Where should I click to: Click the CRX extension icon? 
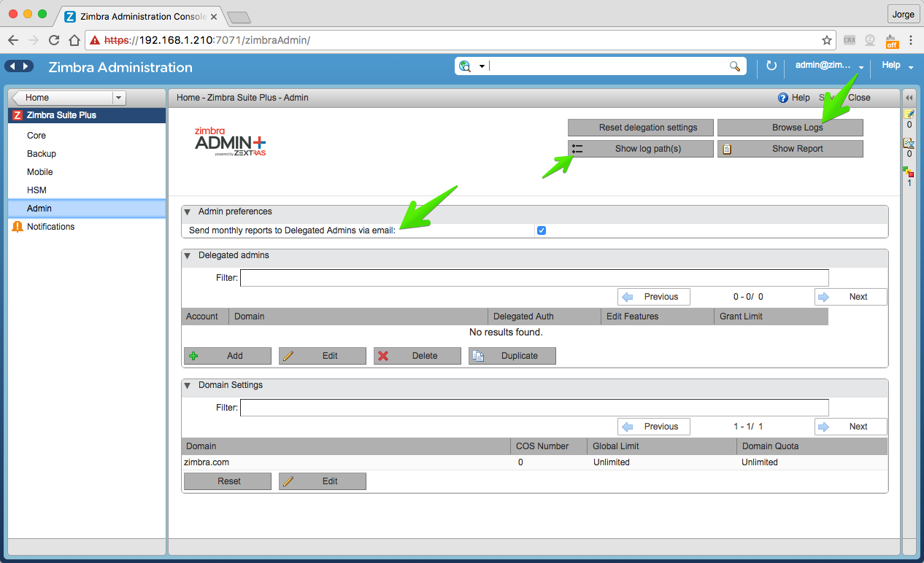click(849, 40)
